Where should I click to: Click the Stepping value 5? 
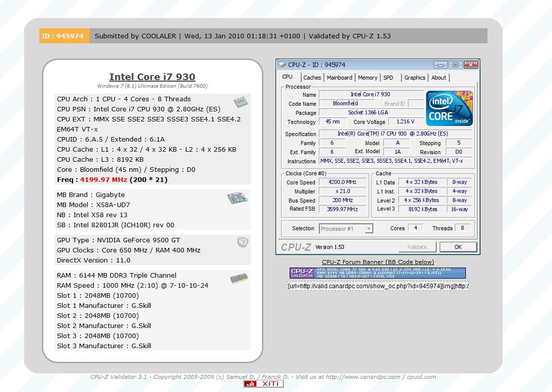pyautogui.click(x=459, y=143)
